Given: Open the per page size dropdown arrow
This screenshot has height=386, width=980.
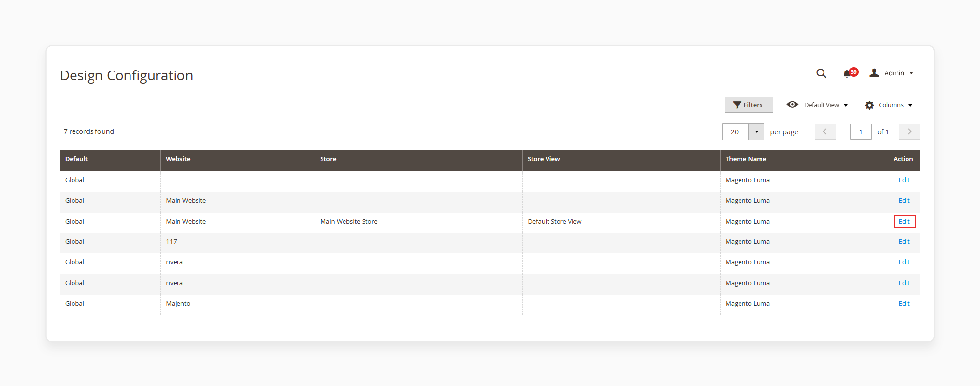Looking at the screenshot, I should click(x=756, y=132).
